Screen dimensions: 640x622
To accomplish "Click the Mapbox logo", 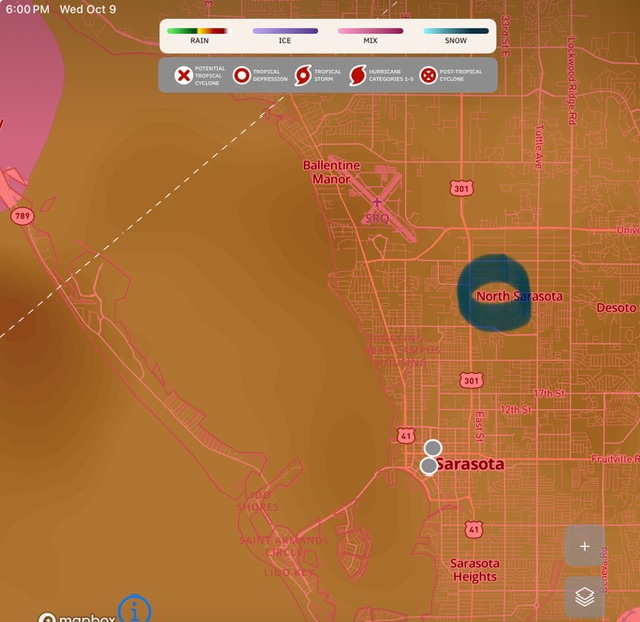I will tap(75, 617).
